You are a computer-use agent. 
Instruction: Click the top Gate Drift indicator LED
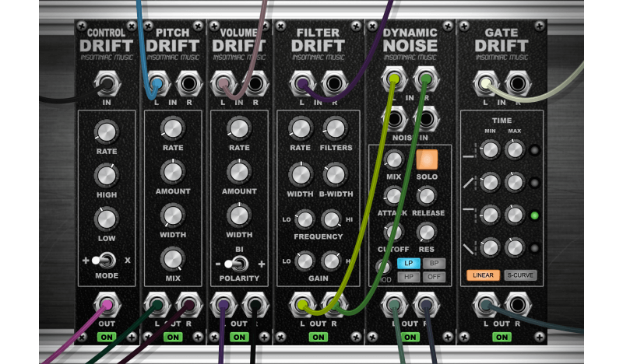(x=535, y=150)
